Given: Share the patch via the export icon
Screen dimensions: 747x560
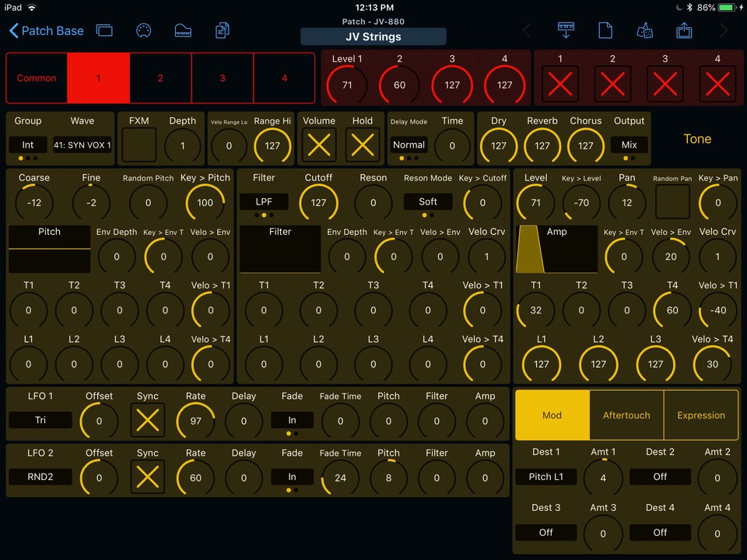Looking at the screenshot, I should [x=684, y=30].
